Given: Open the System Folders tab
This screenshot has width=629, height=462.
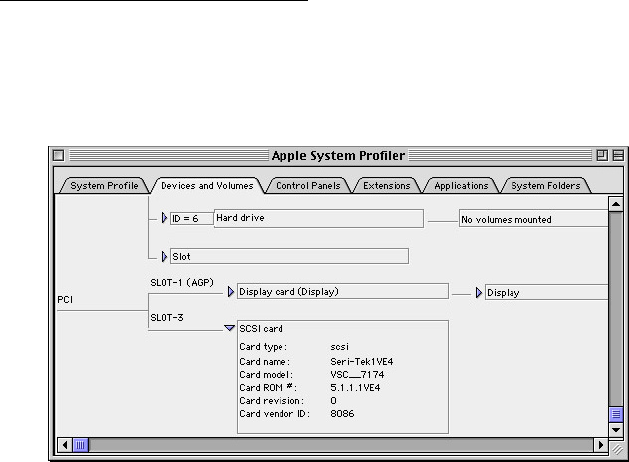Looking at the screenshot, I should (546, 186).
